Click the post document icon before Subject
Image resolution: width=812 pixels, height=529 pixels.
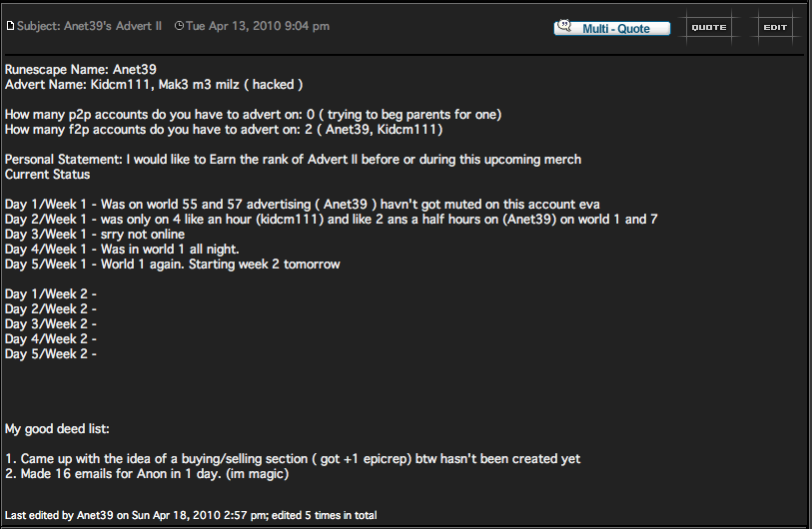(x=11, y=26)
